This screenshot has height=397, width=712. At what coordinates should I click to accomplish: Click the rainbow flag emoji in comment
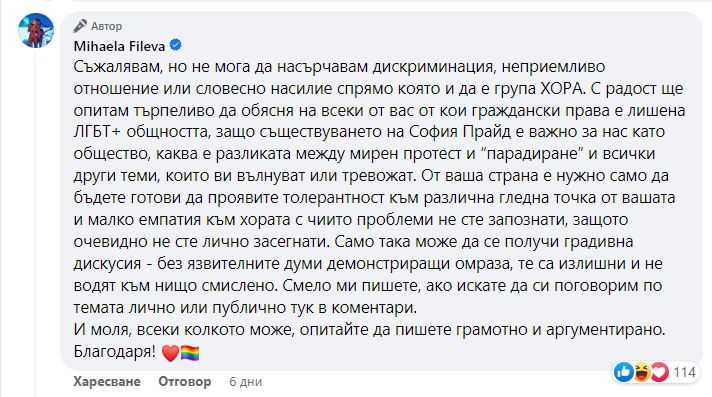point(190,353)
